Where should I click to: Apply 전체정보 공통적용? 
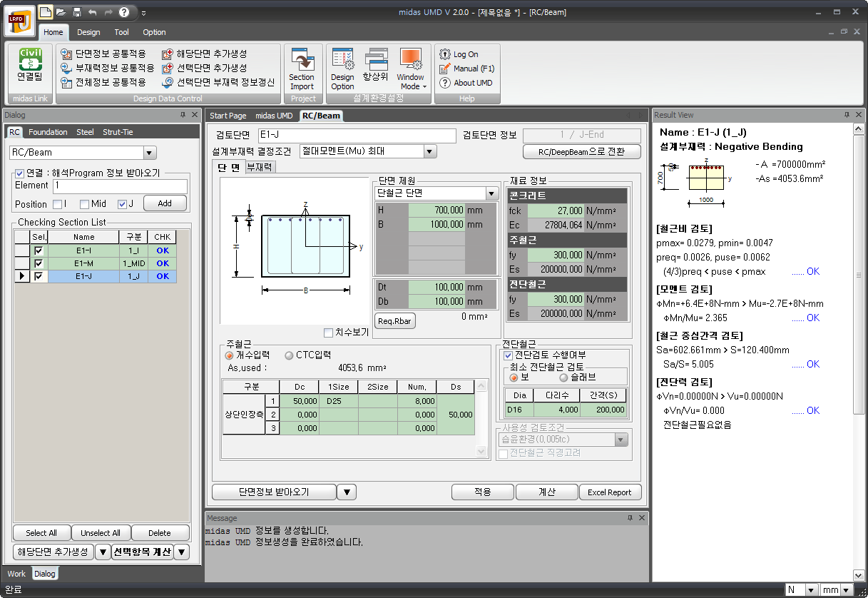pyautogui.click(x=103, y=82)
